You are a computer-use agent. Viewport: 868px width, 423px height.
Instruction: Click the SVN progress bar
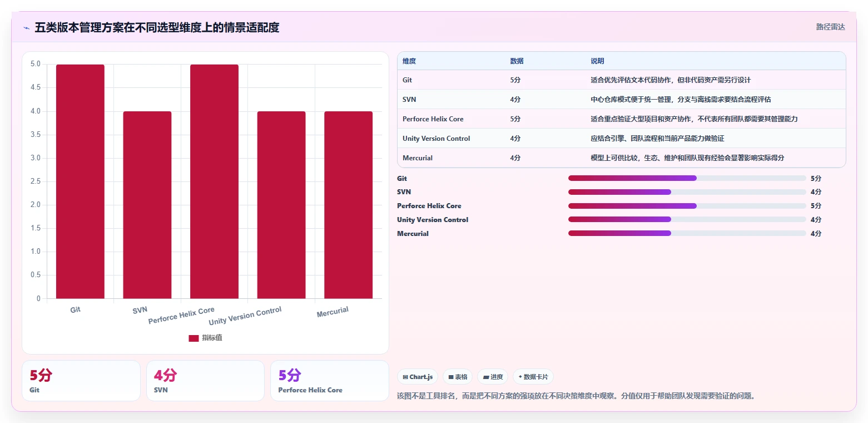click(687, 192)
